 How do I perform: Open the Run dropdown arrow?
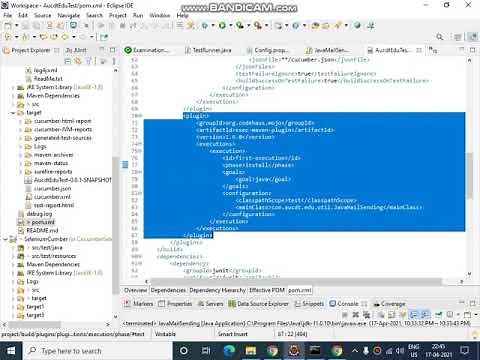(x=231, y=25)
